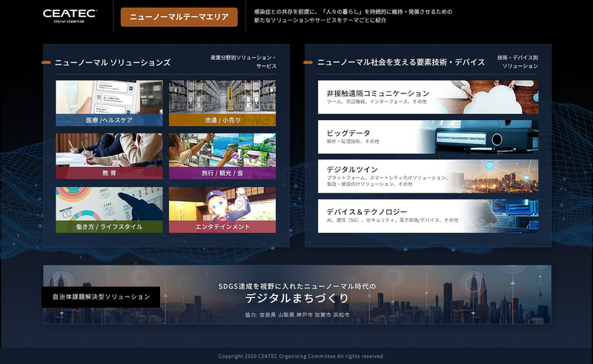This screenshot has height=364, width=593.
Task: Open the 働き方/ライフスタイル card
Action: (109, 210)
